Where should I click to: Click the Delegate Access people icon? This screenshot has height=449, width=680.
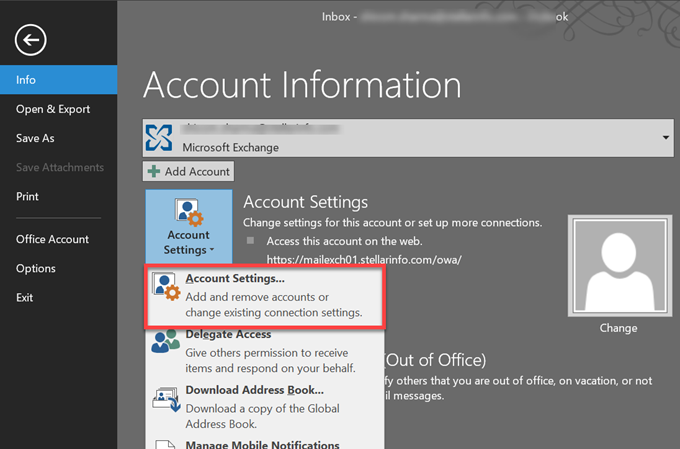pos(165,341)
